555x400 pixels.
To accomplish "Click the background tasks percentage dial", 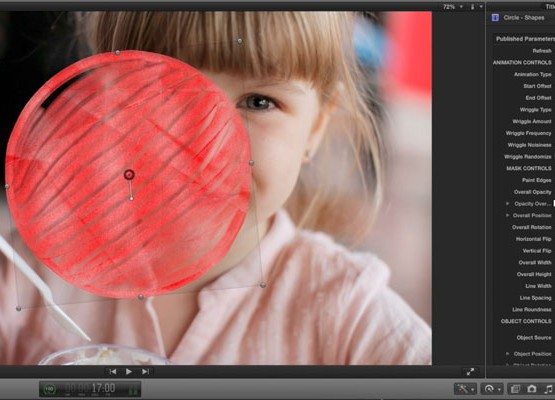I will point(50,389).
